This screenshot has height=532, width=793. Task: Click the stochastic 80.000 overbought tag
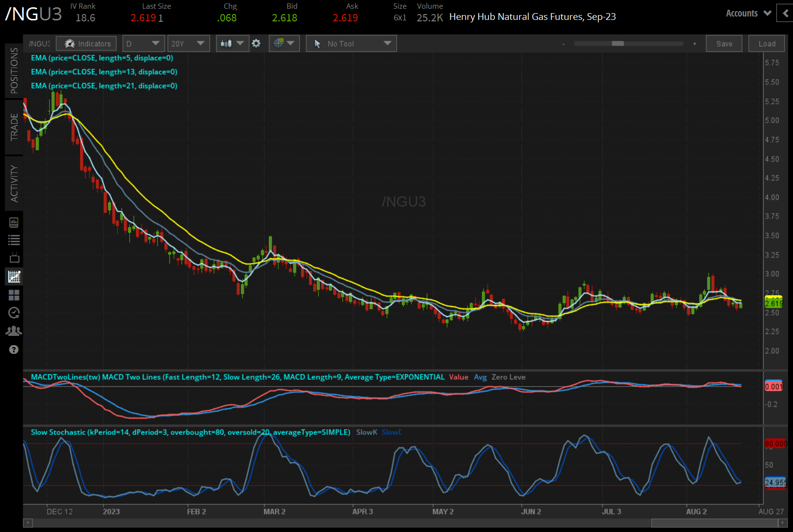pyautogui.click(x=776, y=444)
